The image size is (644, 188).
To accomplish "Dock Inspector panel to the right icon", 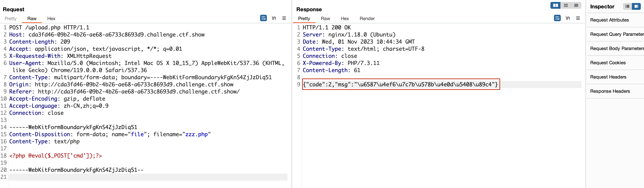I will coord(636,7).
